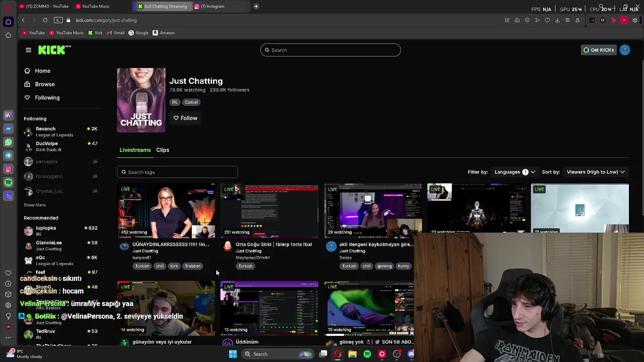Screen dimensions: 644x362
Task: Open the shield privacy protection icon
Action: [x=527, y=20]
